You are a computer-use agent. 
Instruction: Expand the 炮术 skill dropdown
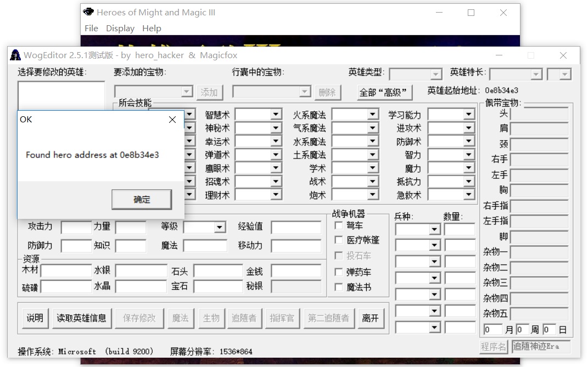(x=372, y=195)
